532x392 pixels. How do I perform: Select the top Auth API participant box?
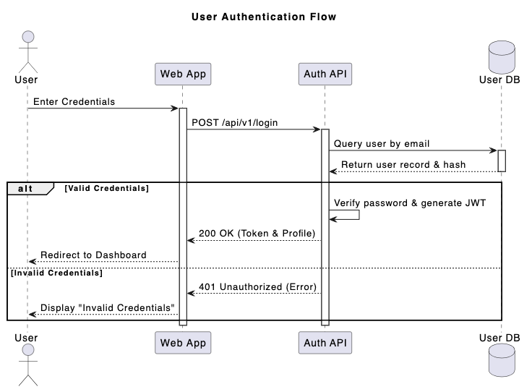[325, 74]
